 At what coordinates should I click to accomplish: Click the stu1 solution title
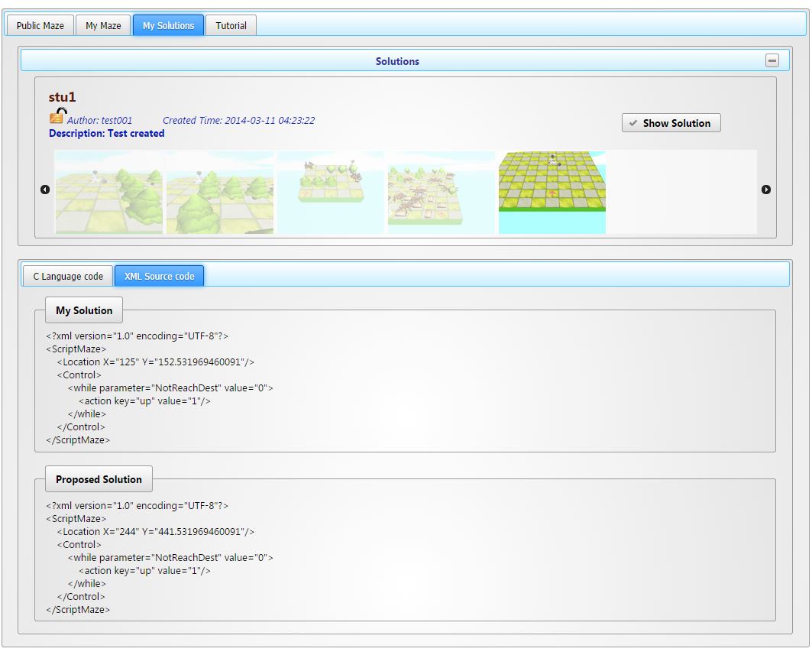63,97
